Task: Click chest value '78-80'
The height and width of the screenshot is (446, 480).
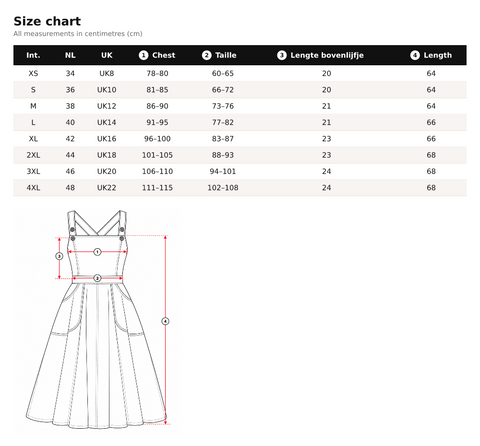Action: (x=157, y=73)
